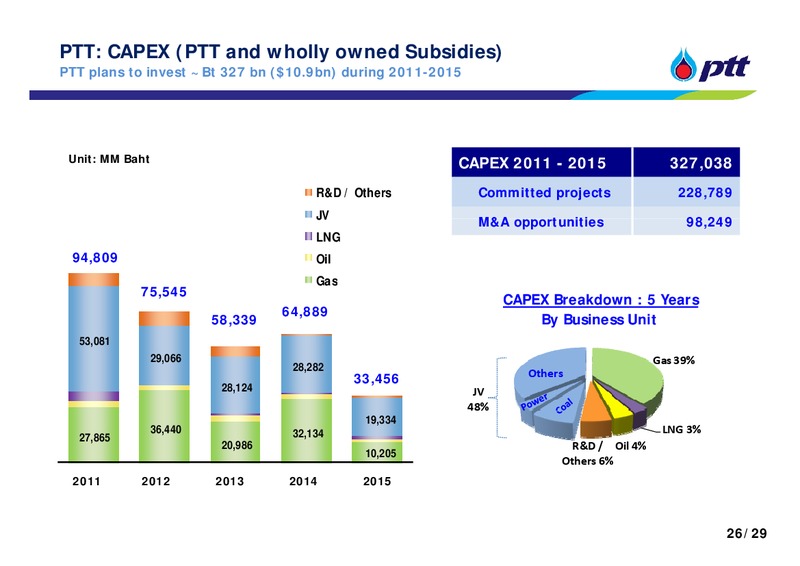Click the 2013 total value 58,339

234,320
